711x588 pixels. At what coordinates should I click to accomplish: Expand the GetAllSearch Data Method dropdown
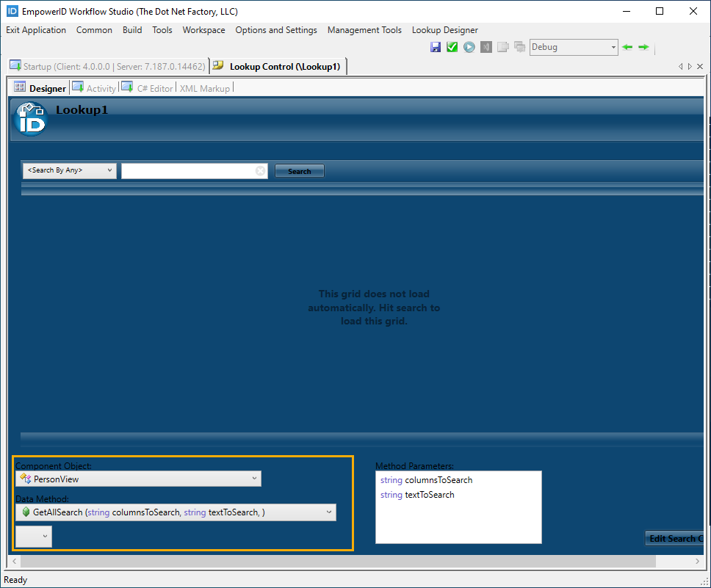pyautogui.click(x=328, y=512)
